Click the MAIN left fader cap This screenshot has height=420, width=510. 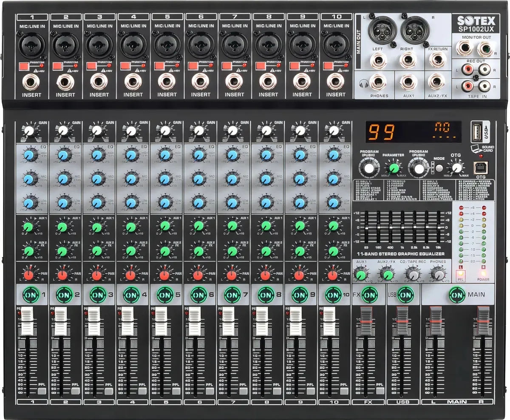click(x=435, y=322)
